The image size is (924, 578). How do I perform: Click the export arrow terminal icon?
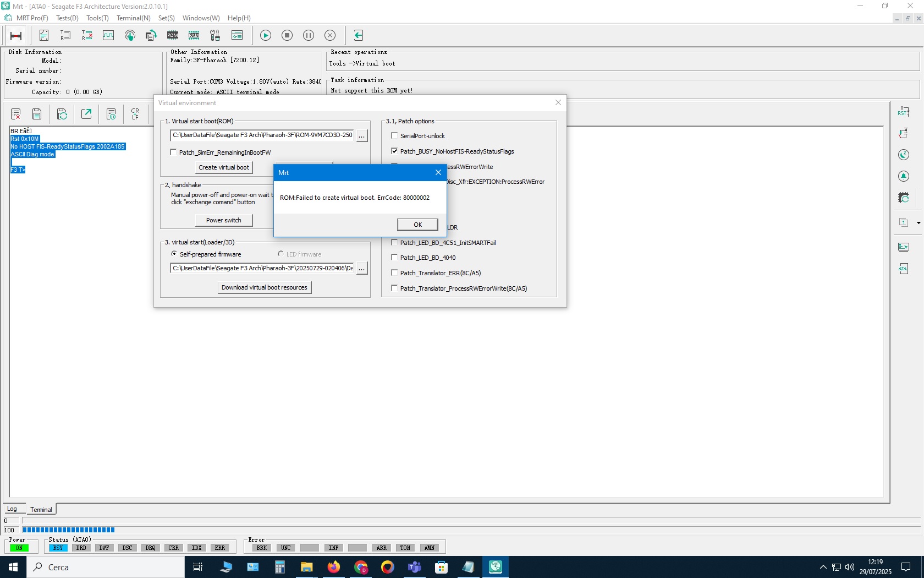click(x=86, y=114)
